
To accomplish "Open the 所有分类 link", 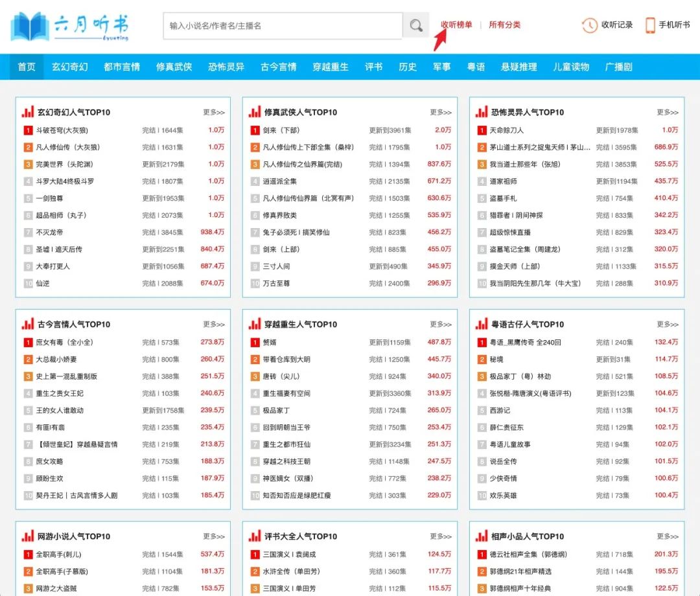I will 504,25.
